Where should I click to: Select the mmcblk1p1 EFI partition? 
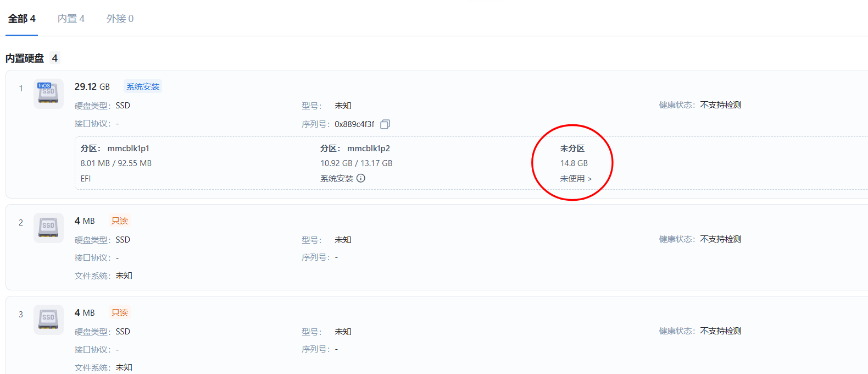tap(128, 148)
